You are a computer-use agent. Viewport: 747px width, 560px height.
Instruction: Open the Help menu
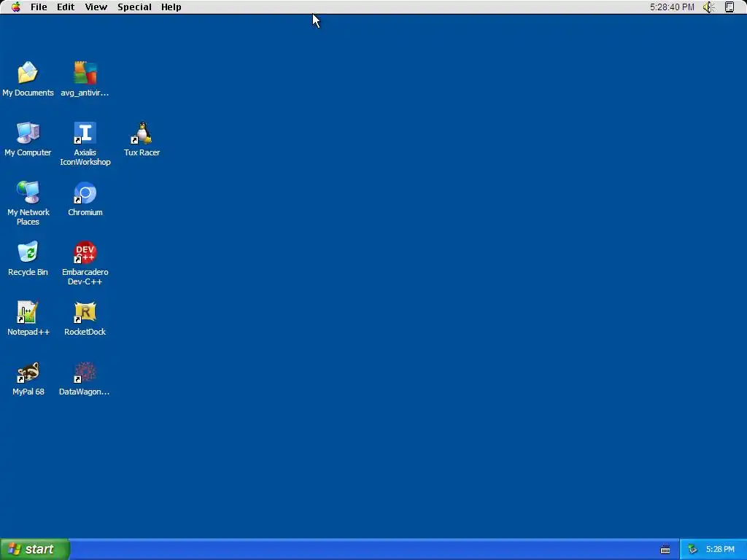[171, 7]
